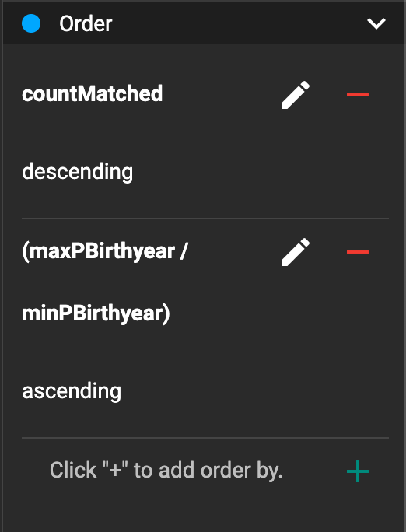This screenshot has height=532, width=406.
Task: Select the (maxPBirthyear / expression line
Action: pyautogui.click(x=104, y=251)
